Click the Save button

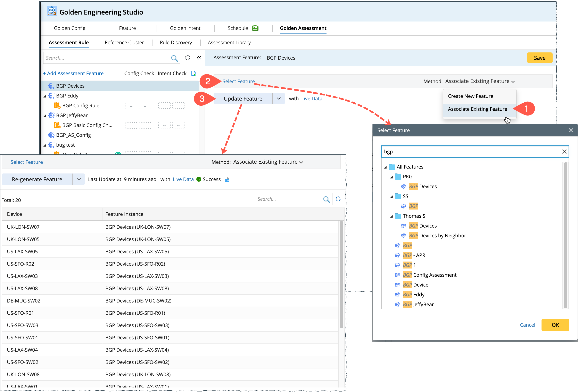point(539,58)
